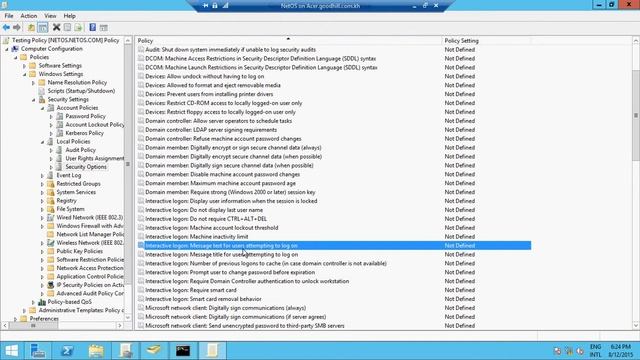Open the Help toolbar icon
The width and height of the screenshot is (640, 360).
pyautogui.click(x=93, y=27)
